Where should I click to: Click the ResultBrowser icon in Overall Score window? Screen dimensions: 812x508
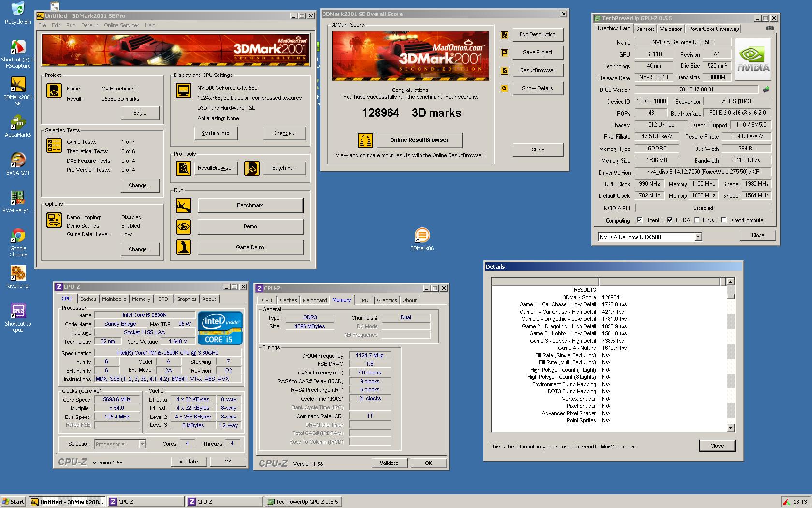tap(505, 71)
